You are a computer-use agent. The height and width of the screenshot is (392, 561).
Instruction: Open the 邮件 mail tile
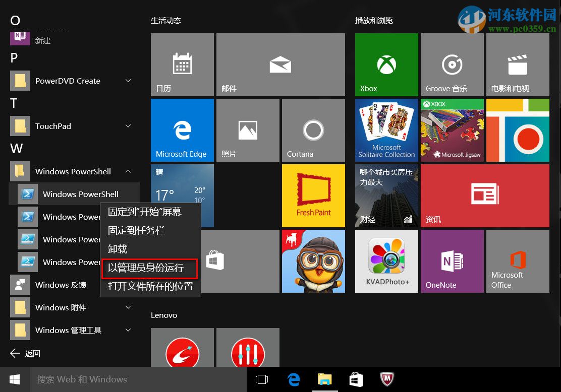[280, 64]
